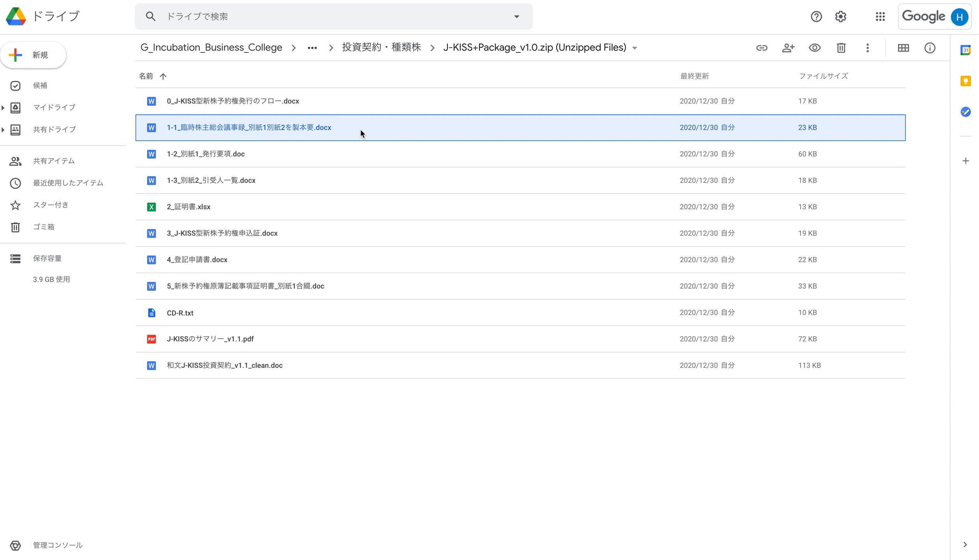Preview the selected file with the eye icon
Image resolution: width=979 pixels, height=560 pixels.
815,47
